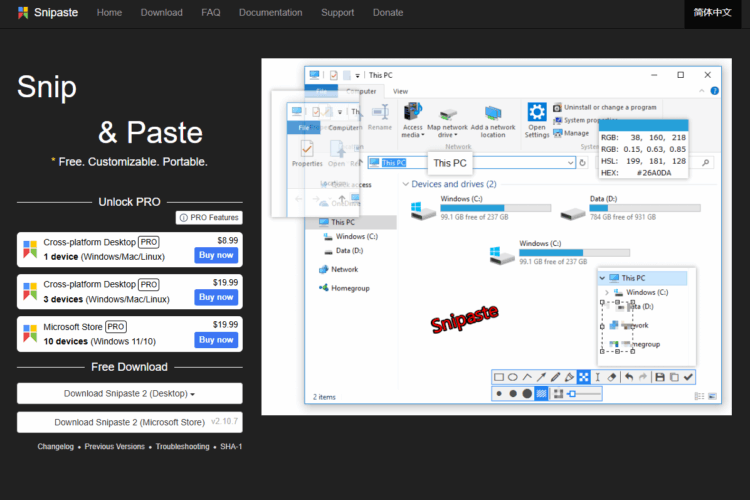This screenshot has width=750, height=500.
Task: Collapse This PC node in pasted tree
Action: [x=602, y=278]
